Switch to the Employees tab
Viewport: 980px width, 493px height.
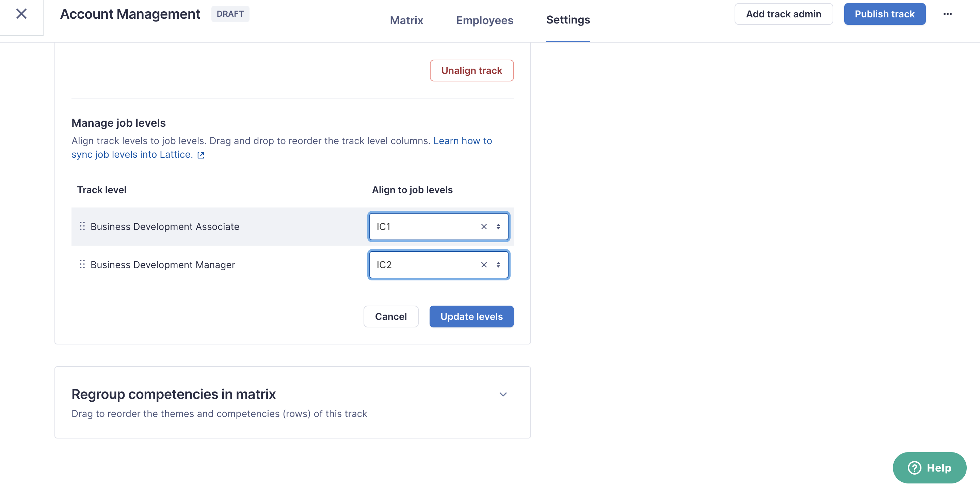coord(484,20)
